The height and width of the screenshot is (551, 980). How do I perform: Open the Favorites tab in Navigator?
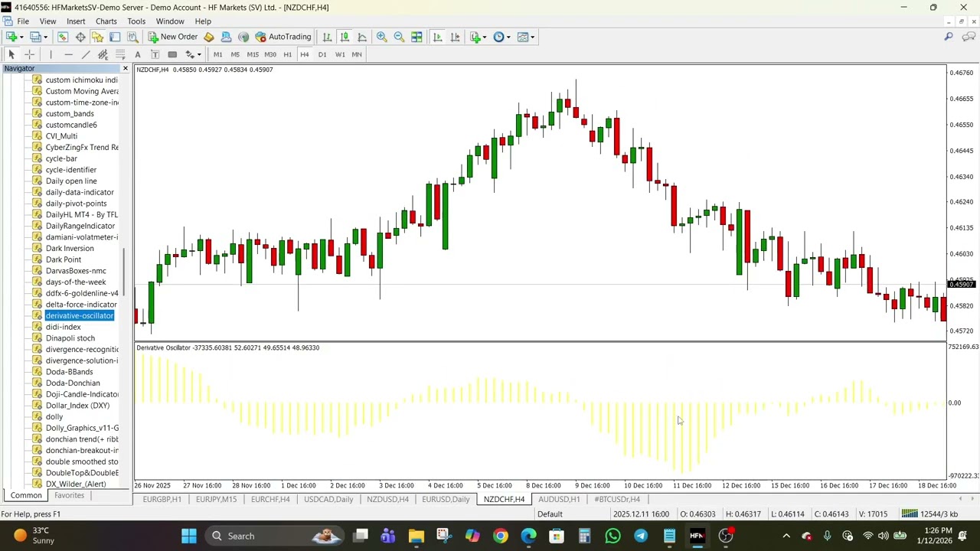click(69, 495)
